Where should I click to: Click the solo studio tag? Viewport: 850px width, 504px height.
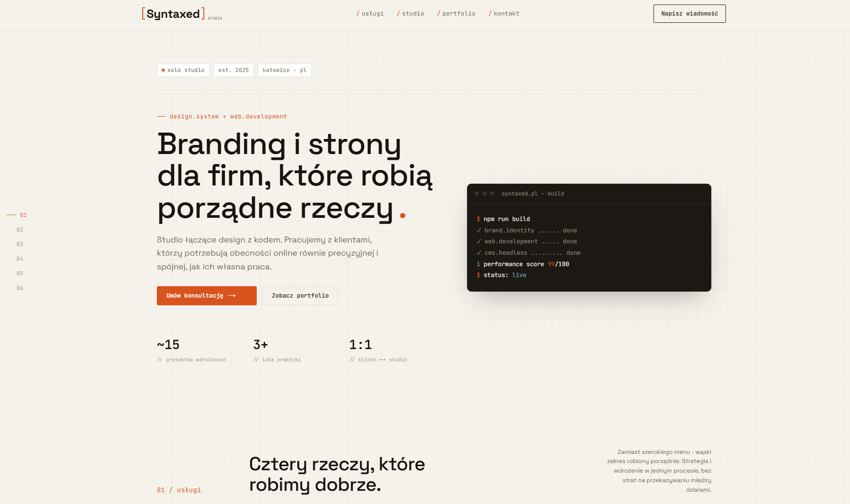183,70
